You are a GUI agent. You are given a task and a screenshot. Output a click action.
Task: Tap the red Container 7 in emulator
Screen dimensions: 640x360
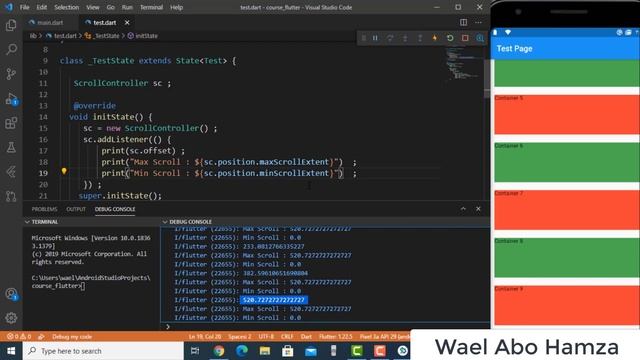coord(567,210)
